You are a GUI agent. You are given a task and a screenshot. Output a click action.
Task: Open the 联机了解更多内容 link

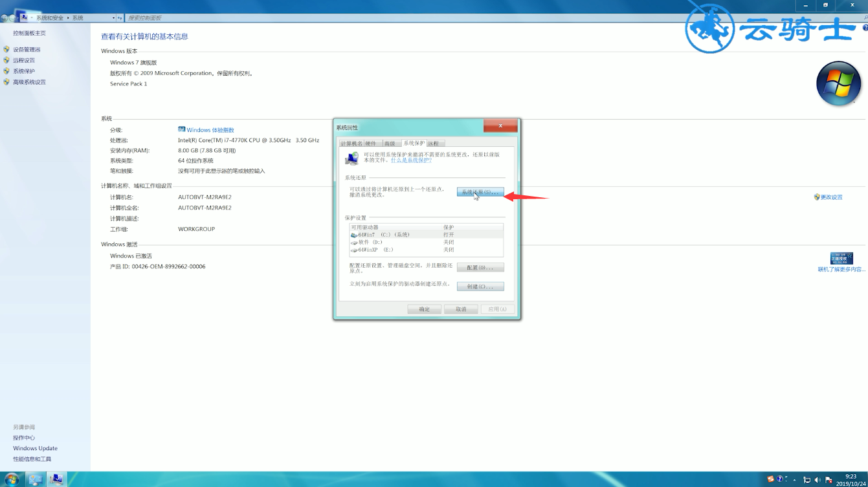click(x=841, y=270)
